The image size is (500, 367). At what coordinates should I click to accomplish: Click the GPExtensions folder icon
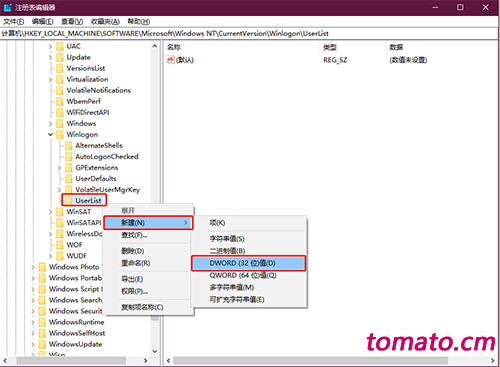pos(69,167)
